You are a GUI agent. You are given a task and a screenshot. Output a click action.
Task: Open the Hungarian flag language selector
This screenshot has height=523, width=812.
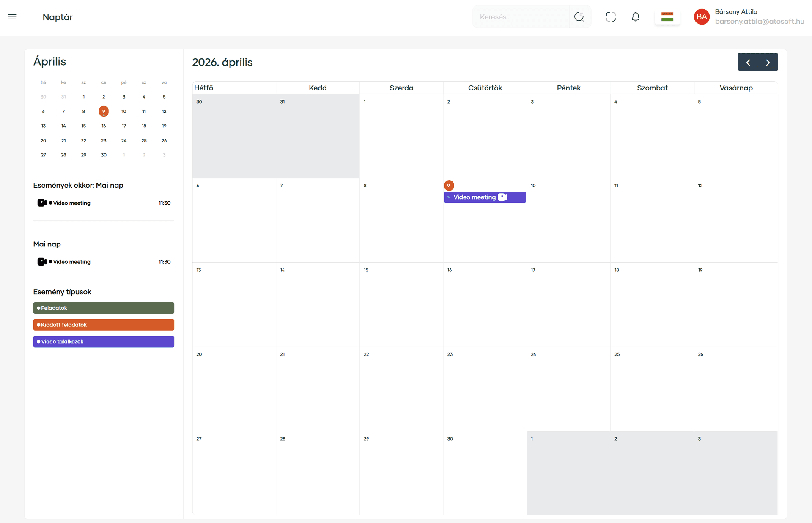(667, 17)
